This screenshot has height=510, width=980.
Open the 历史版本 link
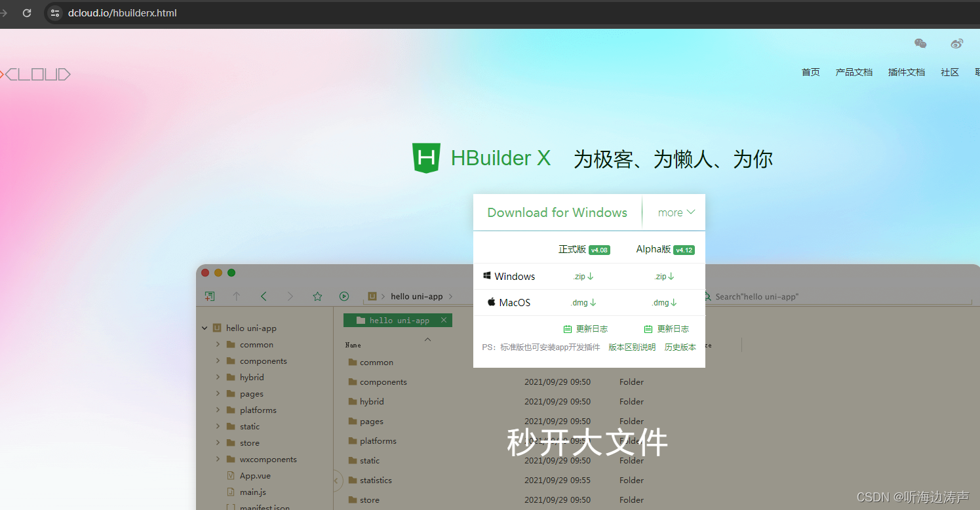(680, 347)
